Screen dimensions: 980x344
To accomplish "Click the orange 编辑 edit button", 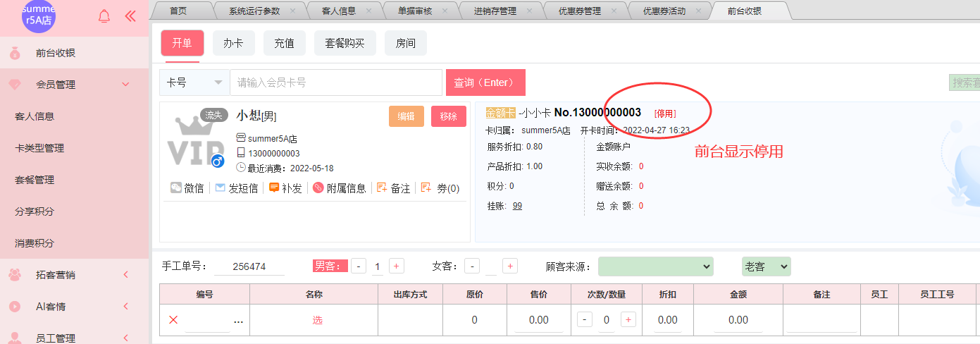I will [406, 116].
